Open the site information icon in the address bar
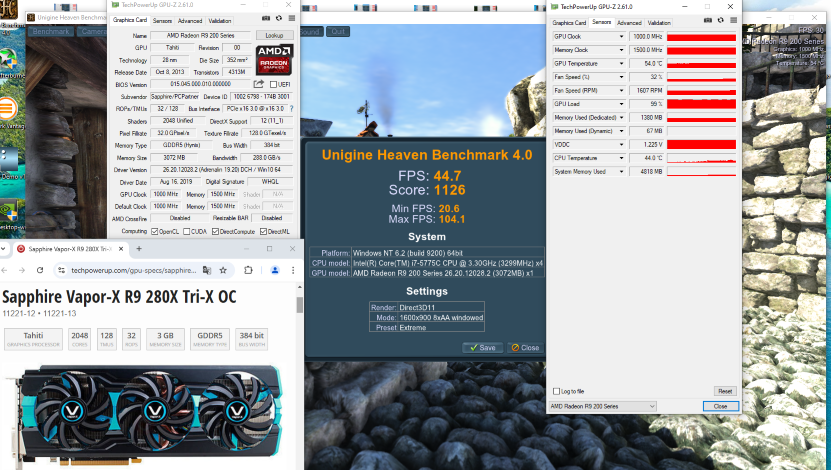The width and height of the screenshot is (831, 470). [61, 270]
